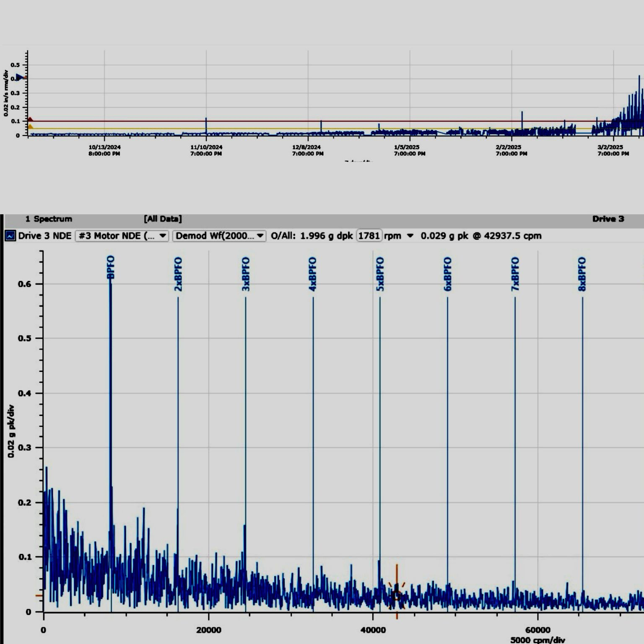644x644 pixels.
Task: Select the yellow alert triangle marker
Action: (30, 127)
